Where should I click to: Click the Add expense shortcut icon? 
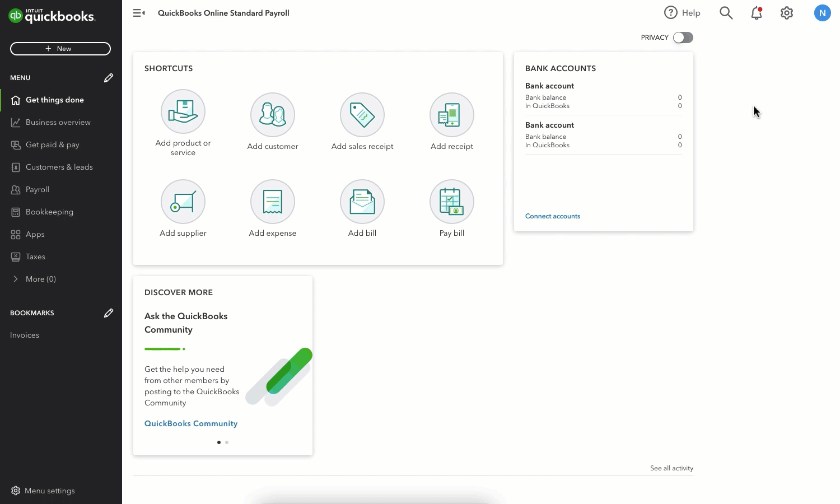click(x=273, y=202)
